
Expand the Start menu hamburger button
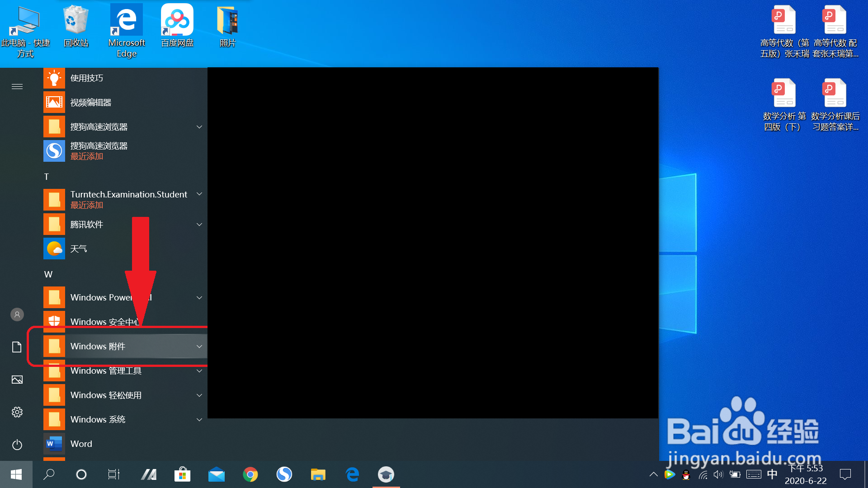coord(17,86)
